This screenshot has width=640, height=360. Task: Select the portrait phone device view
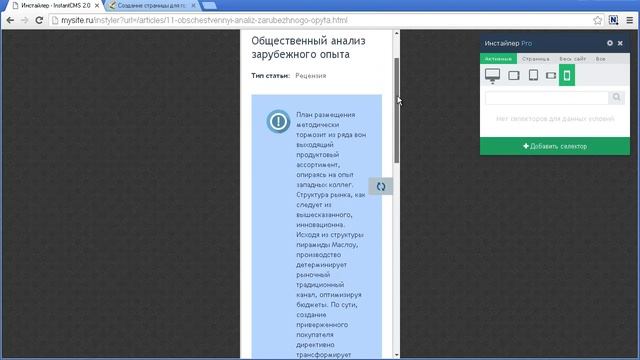point(567,75)
